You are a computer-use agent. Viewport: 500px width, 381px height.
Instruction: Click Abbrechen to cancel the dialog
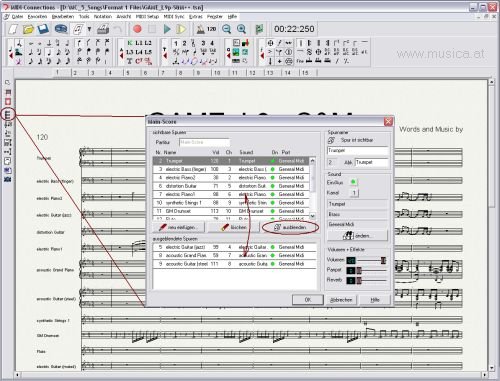coord(341,300)
